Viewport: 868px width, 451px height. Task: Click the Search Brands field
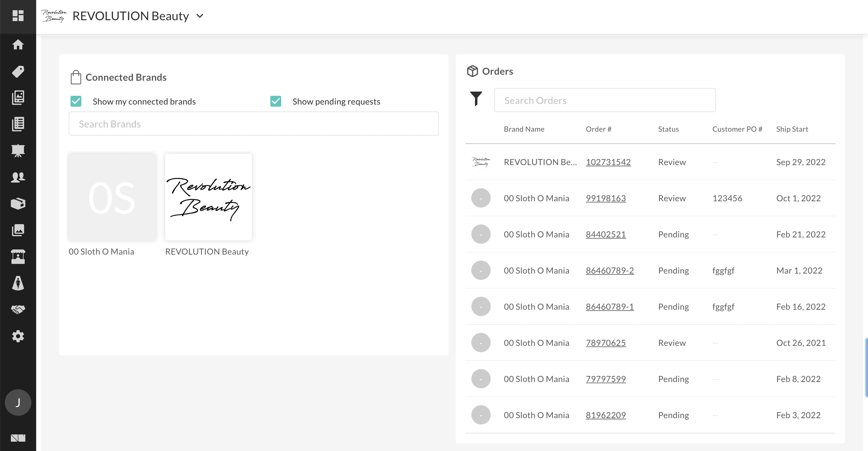click(x=253, y=124)
